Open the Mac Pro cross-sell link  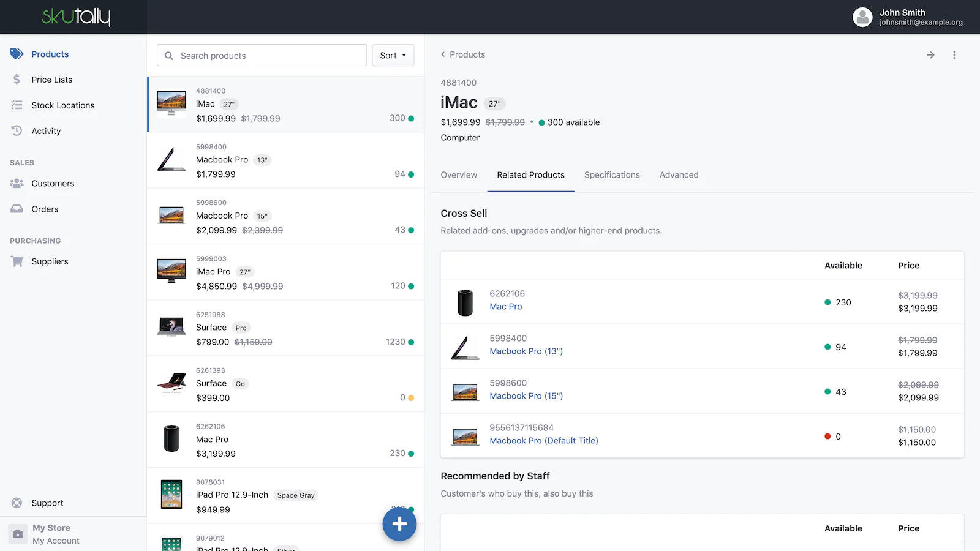coord(506,307)
